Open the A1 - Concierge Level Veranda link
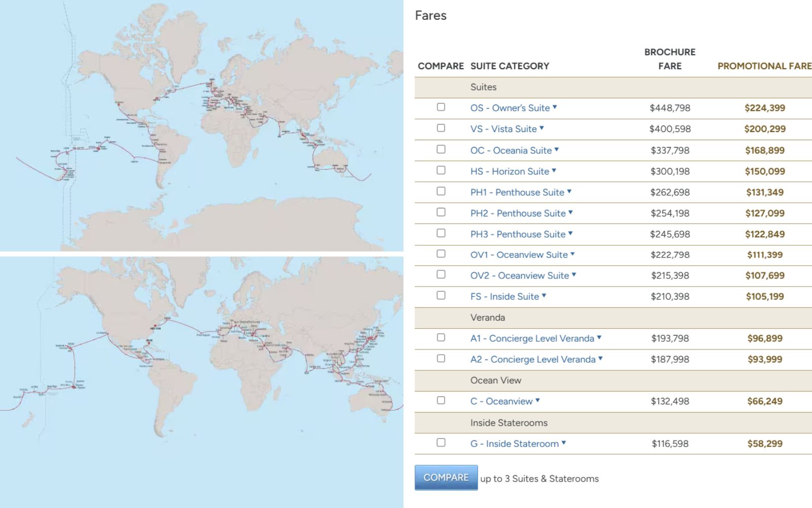The image size is (812, 508). [532, 338]
